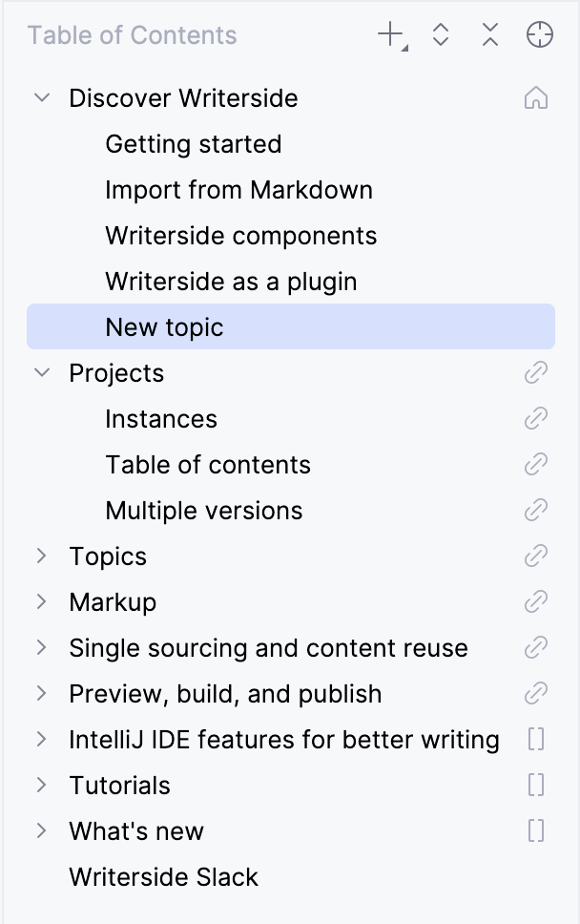Select the Writerside components topic
This screenshot has width=580, height=924.
point(240,235)
